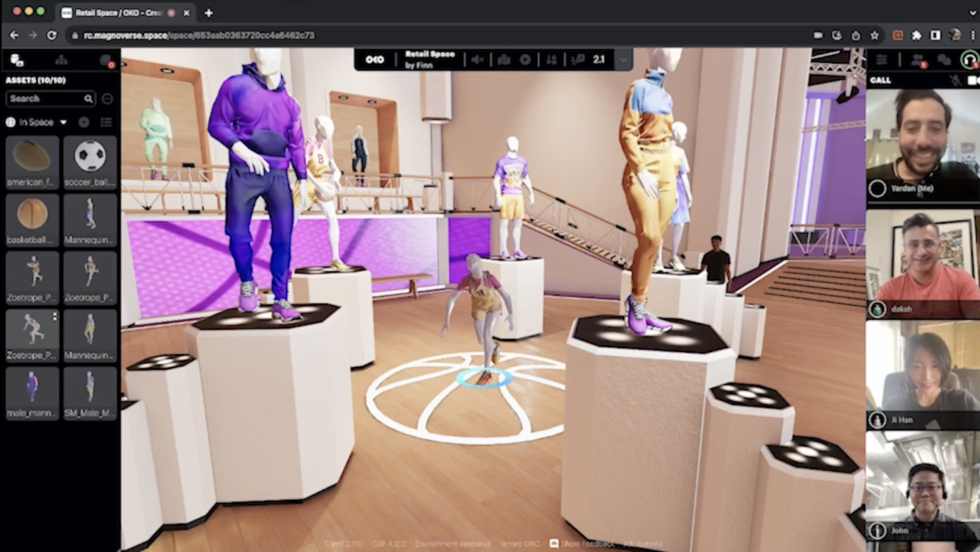Open the settings sliders icon
This screenshot has height=552, width=980.
coord(882,60)
